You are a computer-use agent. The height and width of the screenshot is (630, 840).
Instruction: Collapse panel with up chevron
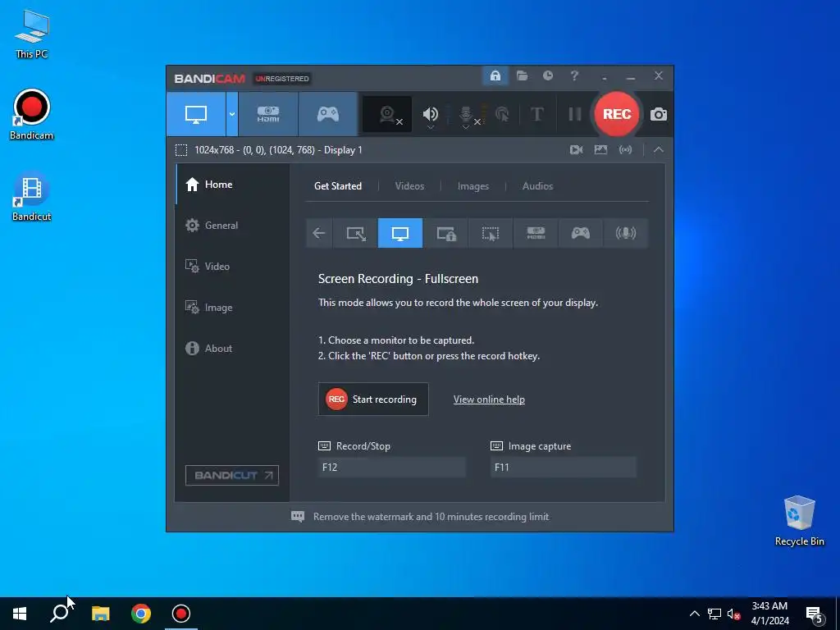pos(659,150)
